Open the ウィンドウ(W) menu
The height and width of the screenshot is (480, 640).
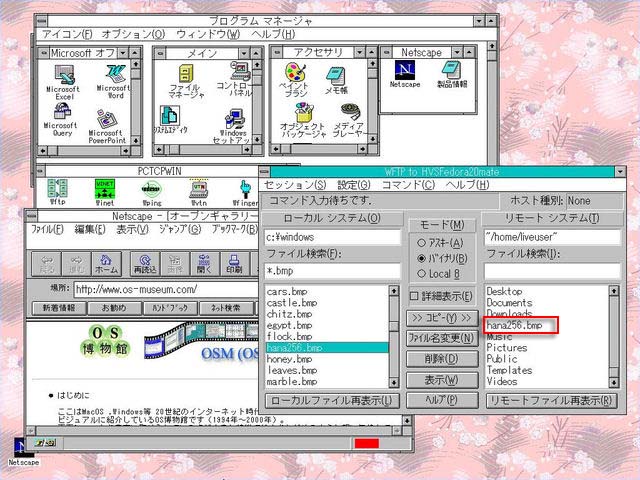[x=208, y=34]
